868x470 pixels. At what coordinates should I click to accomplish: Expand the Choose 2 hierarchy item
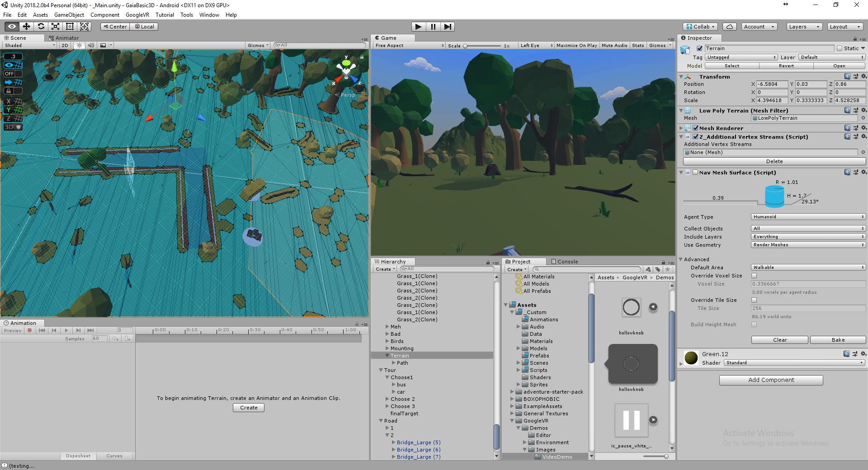click(x=387, y=399)
